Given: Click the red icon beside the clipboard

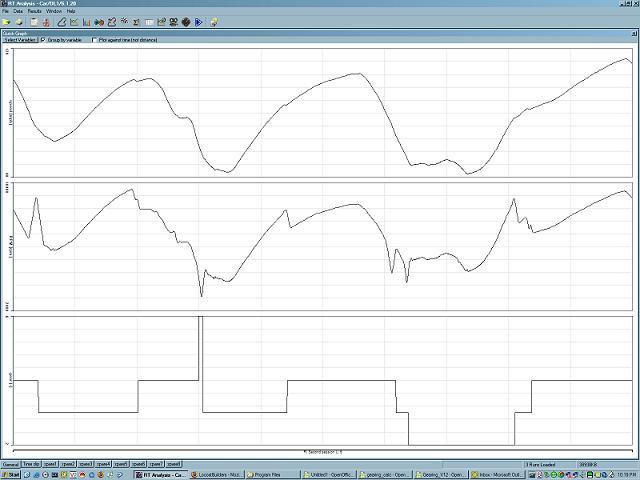Looking at the screenshot, I should tap(46, 21).
